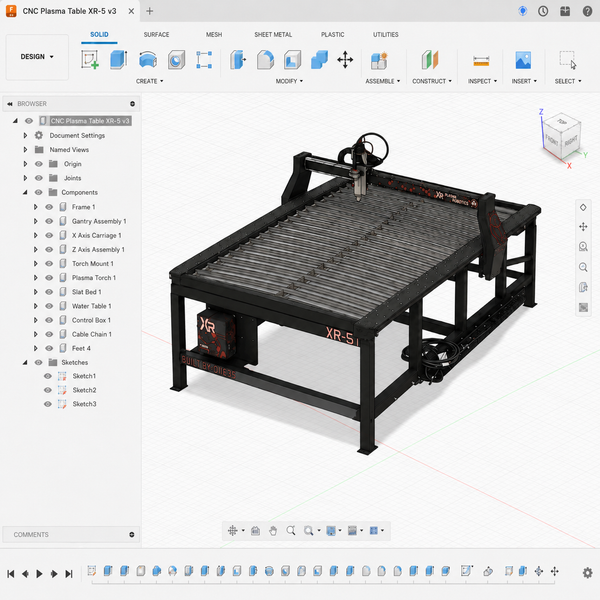Expand Document Settings node

pyautogui.click(x=25, y=135)
